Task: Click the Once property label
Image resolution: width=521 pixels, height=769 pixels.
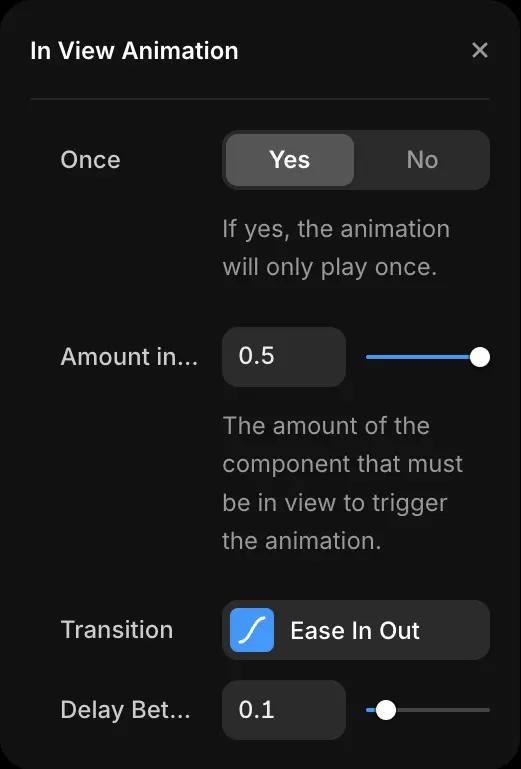Action: [x=90, y=160]
